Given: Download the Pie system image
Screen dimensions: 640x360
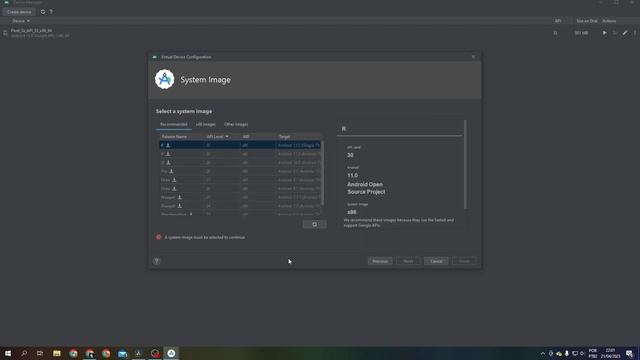Looking at the screenshot, I should [171, 171].
